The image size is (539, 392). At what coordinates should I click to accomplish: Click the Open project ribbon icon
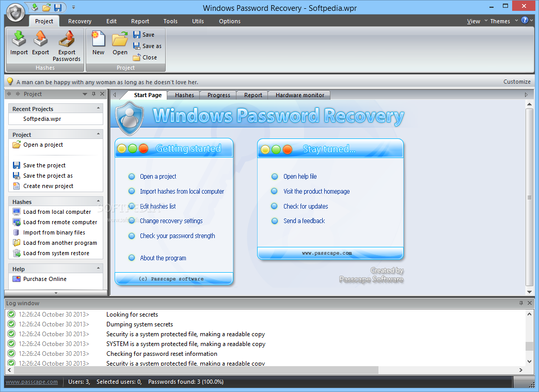120,43
